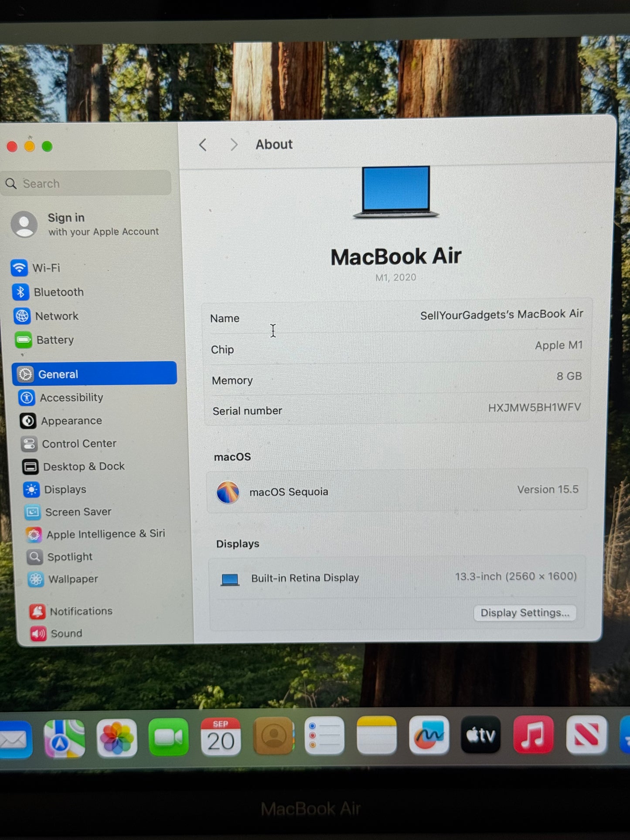Screen dimensions: 630x840
Task: Launch Apple TV from the Dock
Action: tap(481, 735)
